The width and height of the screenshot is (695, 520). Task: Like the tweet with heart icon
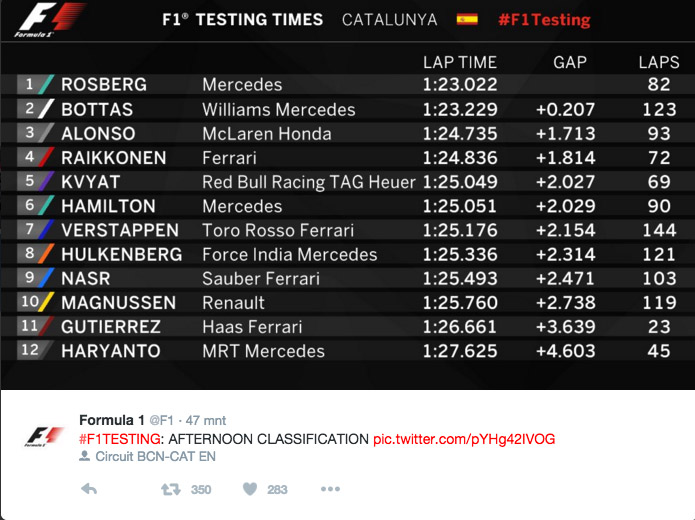click(x=250, y=489)
